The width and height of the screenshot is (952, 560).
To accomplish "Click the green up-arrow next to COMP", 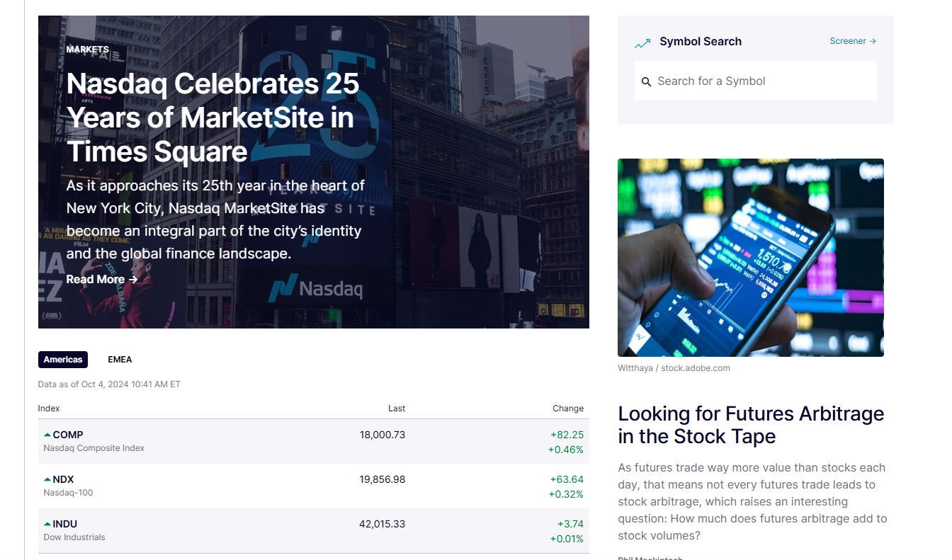I will coord(47,435).
